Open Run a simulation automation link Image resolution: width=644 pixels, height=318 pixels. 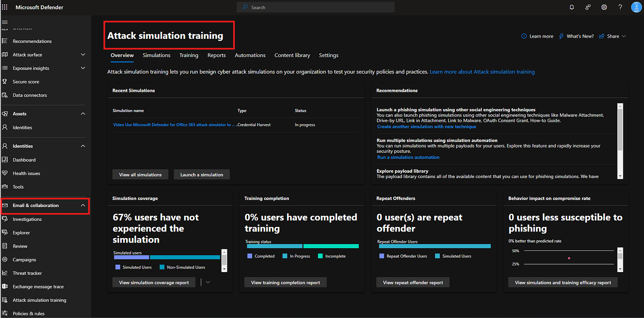coord(408,157)
